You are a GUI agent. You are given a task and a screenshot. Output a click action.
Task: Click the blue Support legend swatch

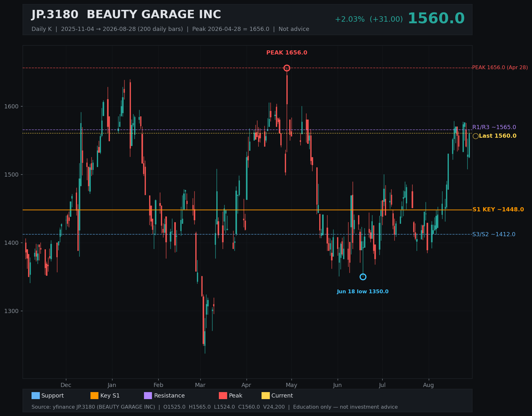pos(36,396)
